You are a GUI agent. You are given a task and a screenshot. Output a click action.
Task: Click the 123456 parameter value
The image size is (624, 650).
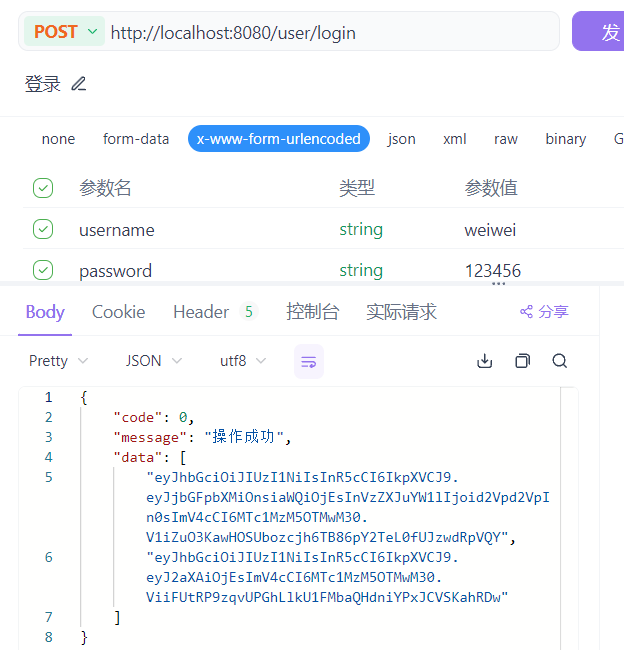pos(493,271)
